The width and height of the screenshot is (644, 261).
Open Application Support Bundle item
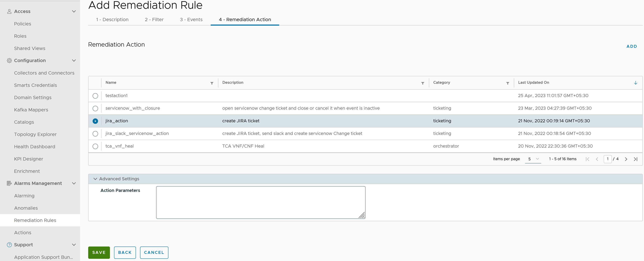[44, 257]
